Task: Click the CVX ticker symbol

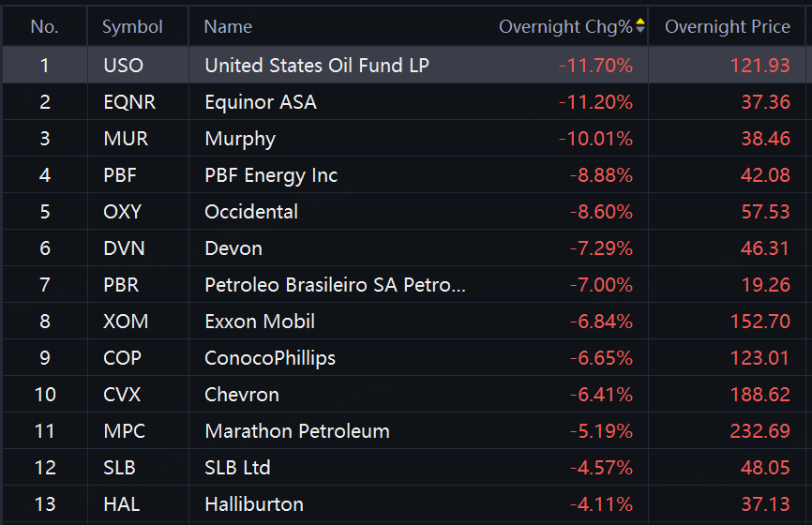Action: (122, 395)
